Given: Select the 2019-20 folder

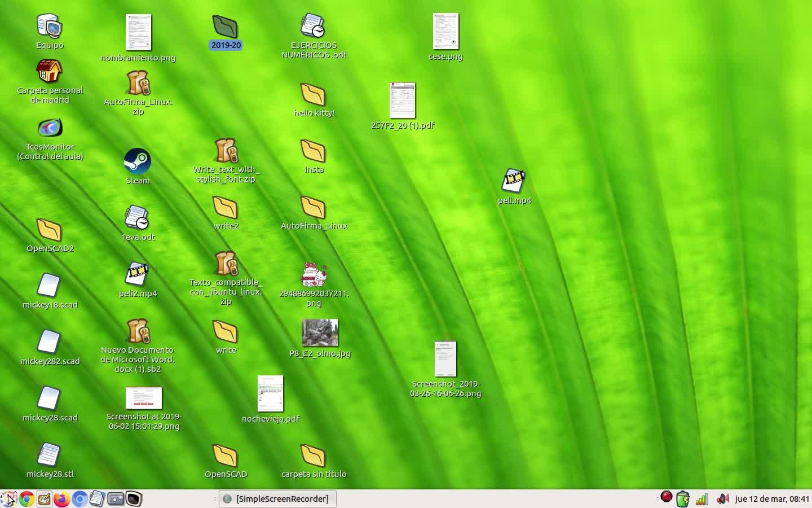Looking at the screenshot, I should tap(226, 27).
